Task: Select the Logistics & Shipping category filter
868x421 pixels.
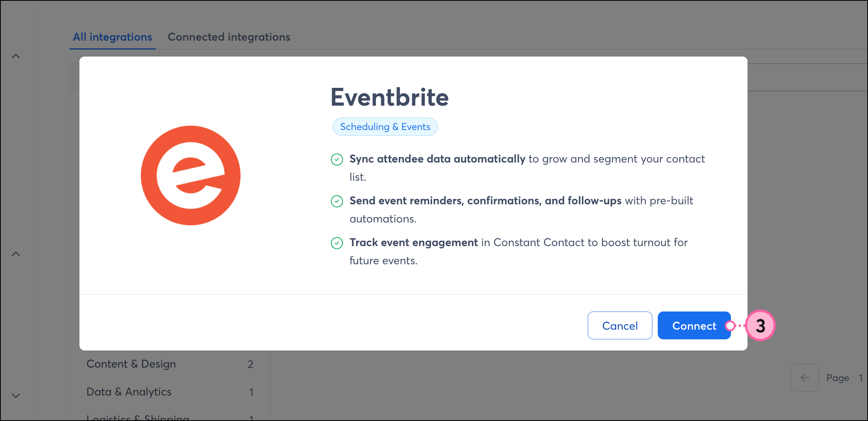Action: pyautogui.click(x=138, y=417)
